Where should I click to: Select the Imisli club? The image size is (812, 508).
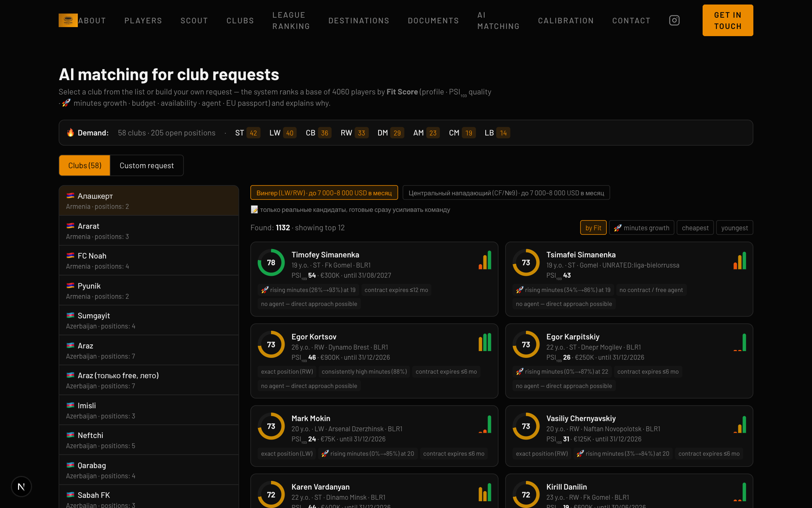click(x=149, y=410)
